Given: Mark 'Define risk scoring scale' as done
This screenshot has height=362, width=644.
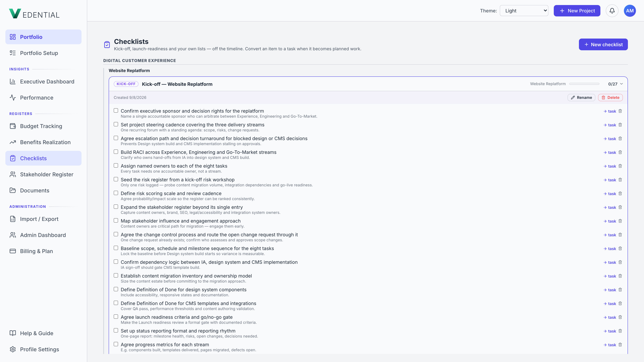Looking at the screenshot, I should [116, 193].
